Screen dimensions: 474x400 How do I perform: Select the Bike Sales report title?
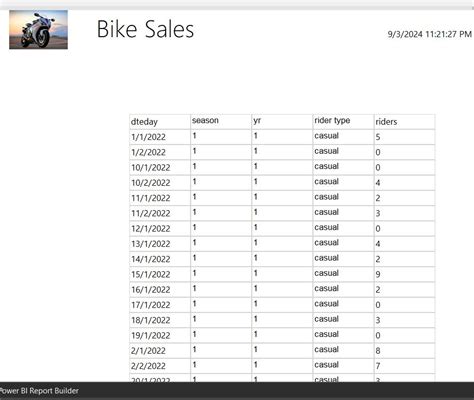click(145, 29)
